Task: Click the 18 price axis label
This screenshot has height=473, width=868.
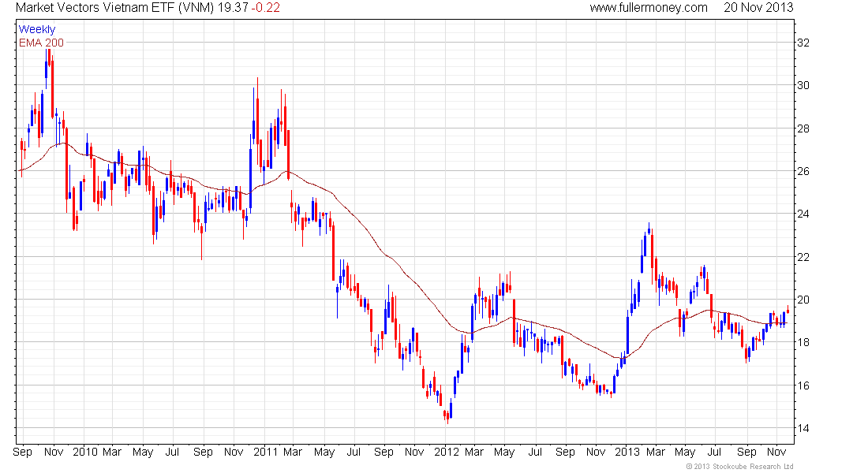Action: click(803, 342)
